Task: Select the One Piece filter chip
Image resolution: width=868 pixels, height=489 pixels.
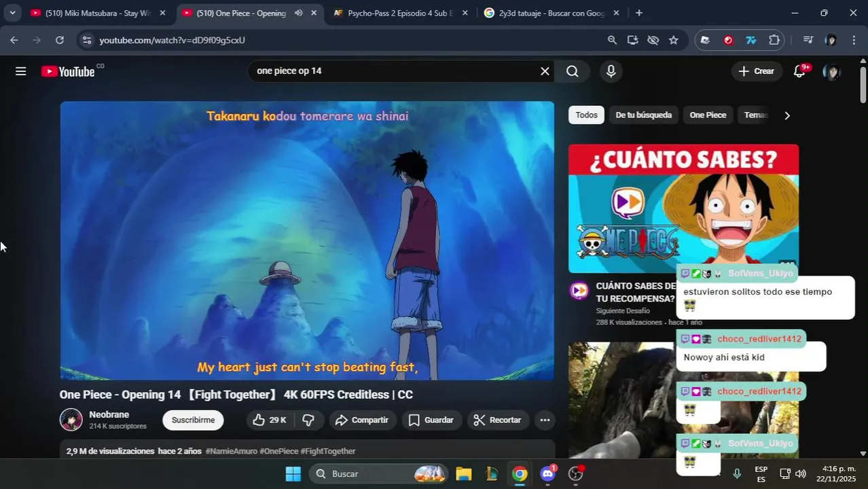Action: [708, 115]
